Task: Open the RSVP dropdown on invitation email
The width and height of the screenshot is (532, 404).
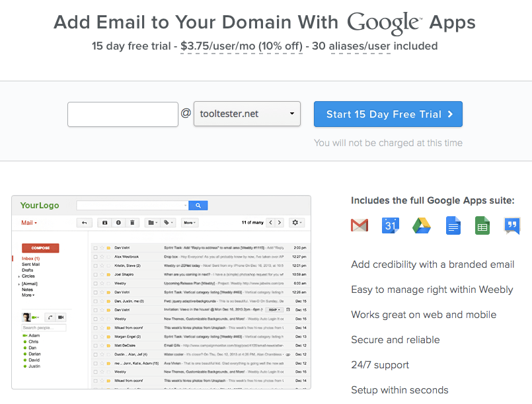Action: pos(274,310)
